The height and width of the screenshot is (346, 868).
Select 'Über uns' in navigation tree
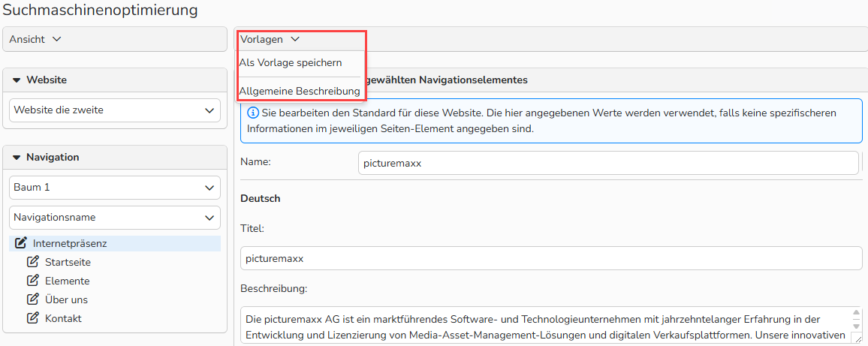coord(66,299)
